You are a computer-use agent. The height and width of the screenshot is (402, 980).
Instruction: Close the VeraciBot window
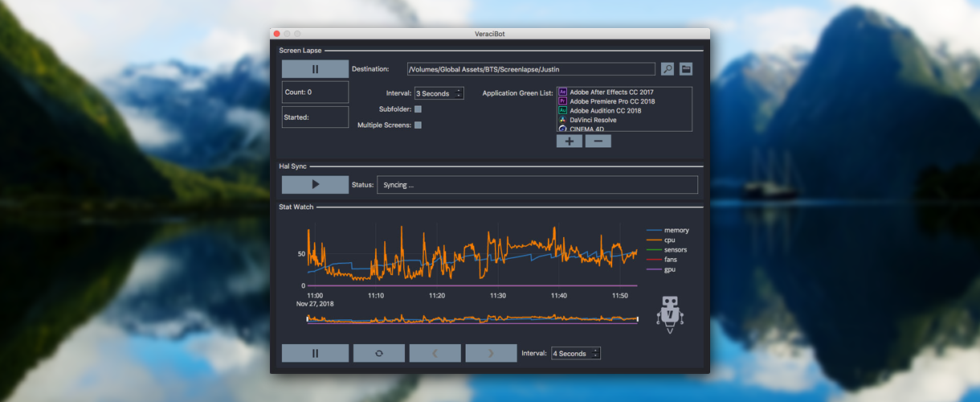277,34
